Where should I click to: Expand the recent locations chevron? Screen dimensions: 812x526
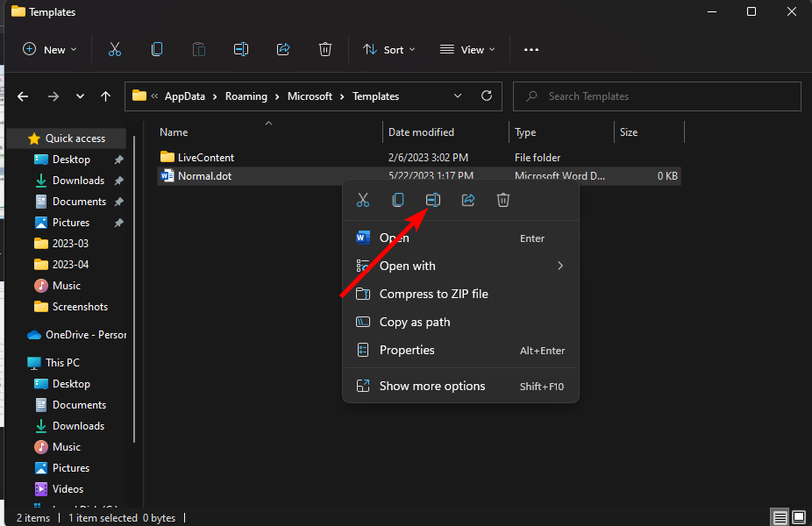click(80, 96)
